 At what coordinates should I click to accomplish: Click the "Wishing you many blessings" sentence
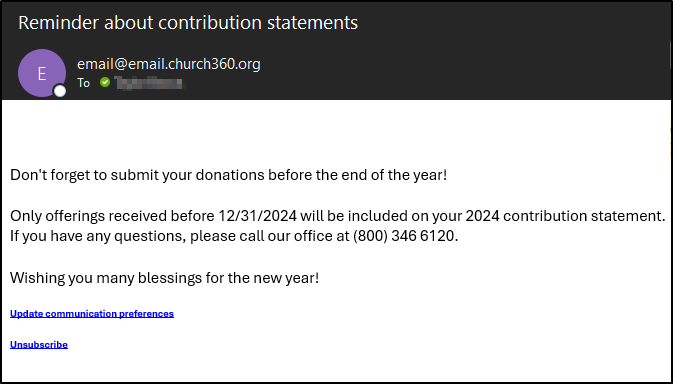[x=164, y=278]
